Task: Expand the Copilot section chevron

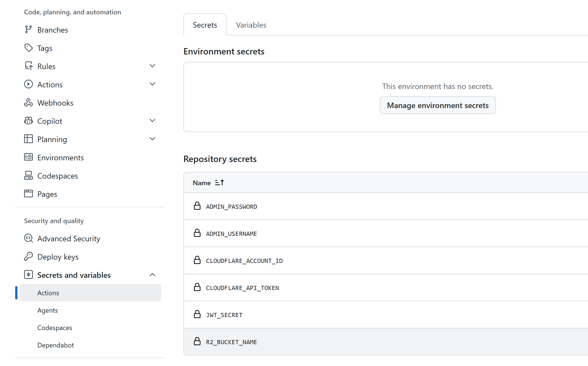Action: pyautogui.click(x=152, y=121)
